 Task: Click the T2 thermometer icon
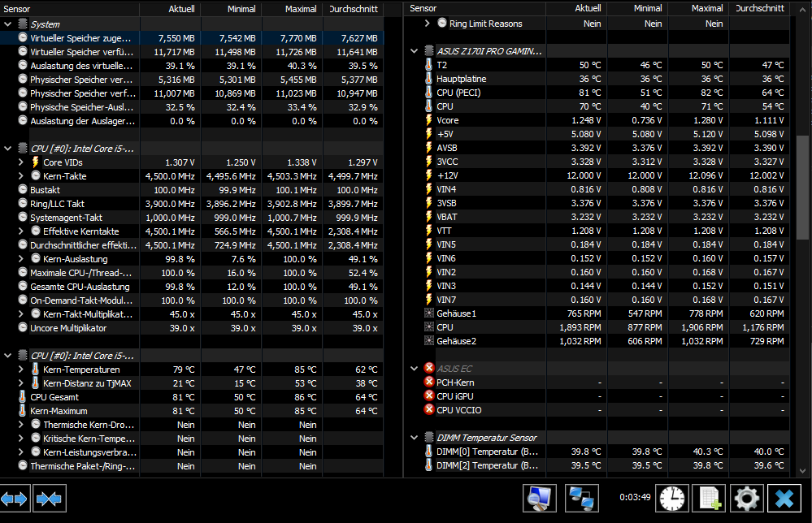429,65
